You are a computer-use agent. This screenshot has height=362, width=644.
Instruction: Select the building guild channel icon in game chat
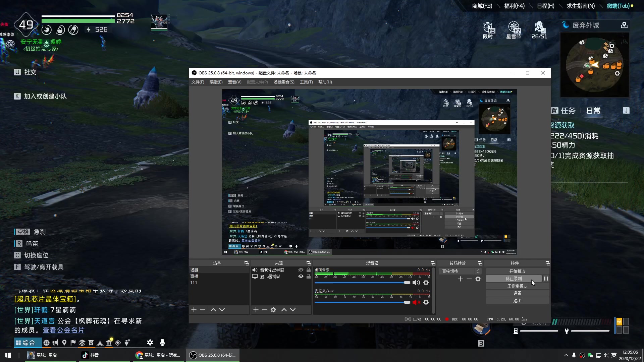(x=109, y=343)
